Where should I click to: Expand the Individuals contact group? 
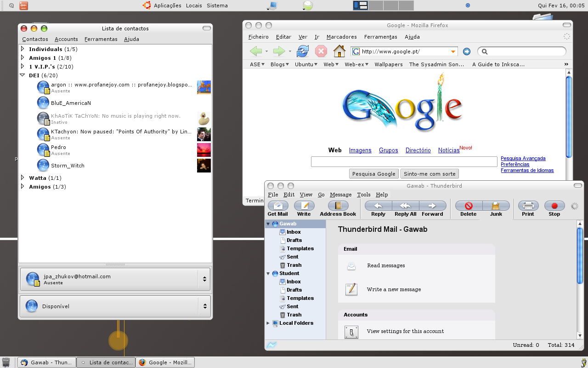pos(23,49)
